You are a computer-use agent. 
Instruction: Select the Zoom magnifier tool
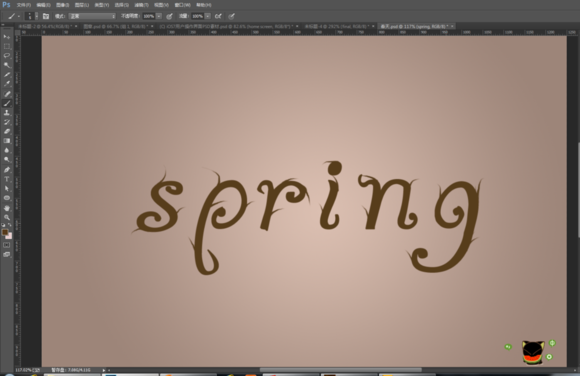[7, 218]
